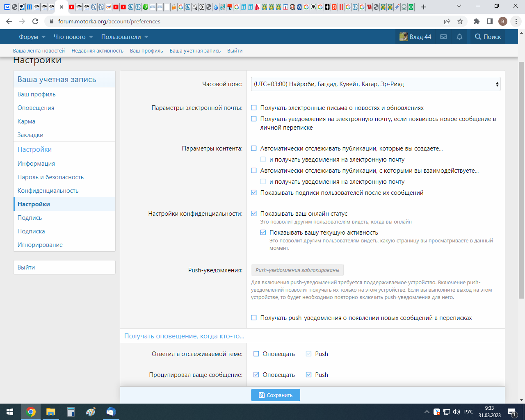Open the time zone dropdown
The width and height of the screenshot is (525, 420).
click(x=375, y=84)
